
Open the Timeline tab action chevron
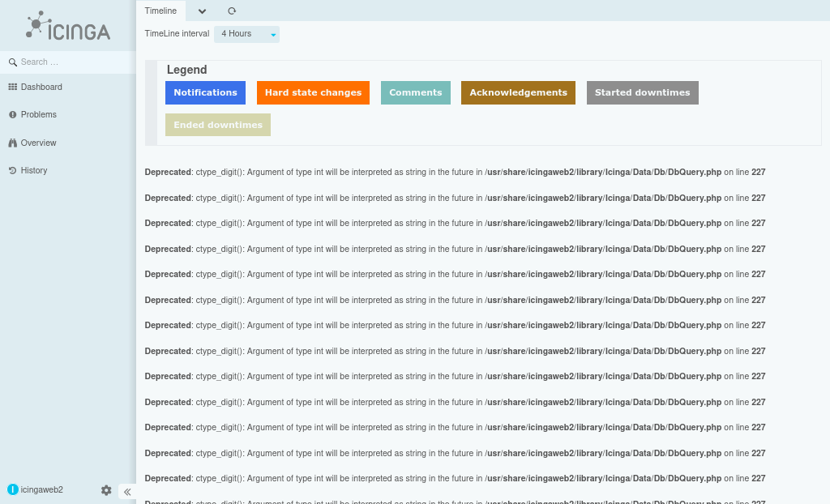201,11
